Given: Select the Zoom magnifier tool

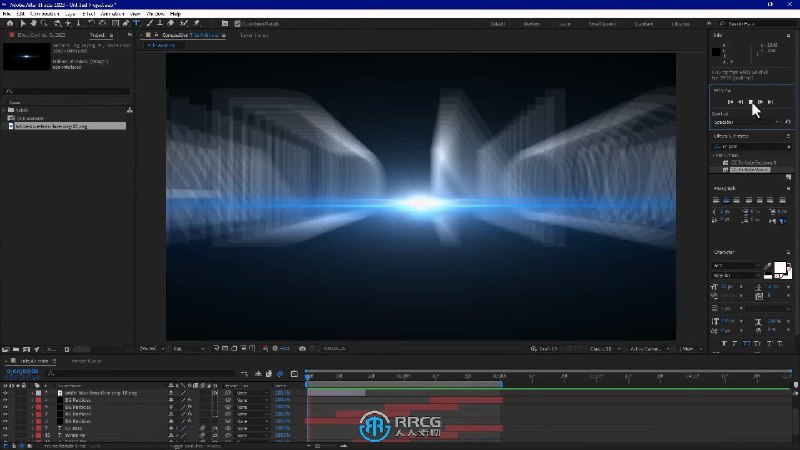Looking at the screenshot, I should coord(44,23).
